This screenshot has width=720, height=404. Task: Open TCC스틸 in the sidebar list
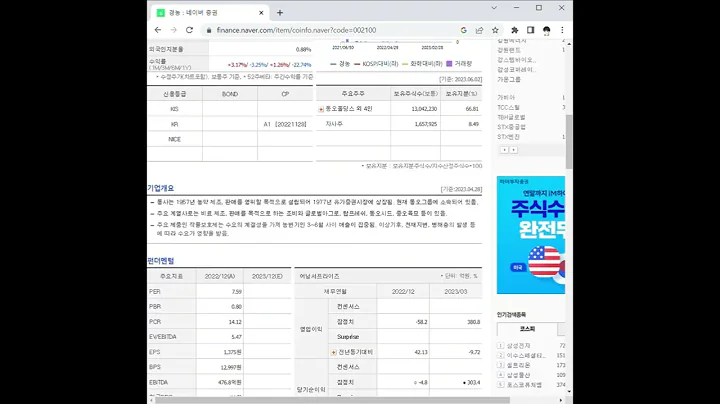(508, 107)
